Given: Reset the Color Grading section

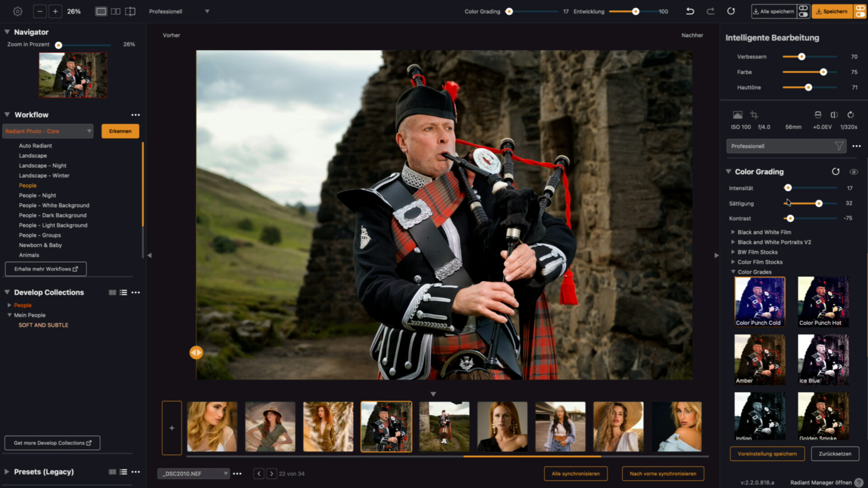Looking at the screenshot, I should [x=836, y=172].
